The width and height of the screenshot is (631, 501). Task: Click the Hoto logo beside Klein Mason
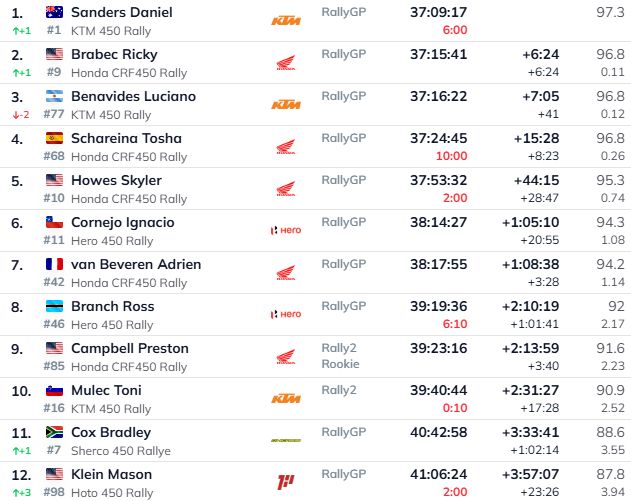(x=286, y=483)
